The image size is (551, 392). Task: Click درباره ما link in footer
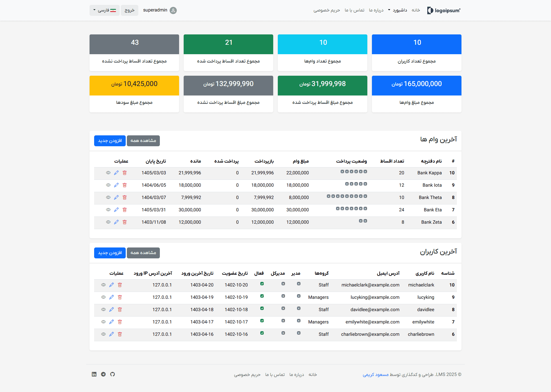click(297, 375)
